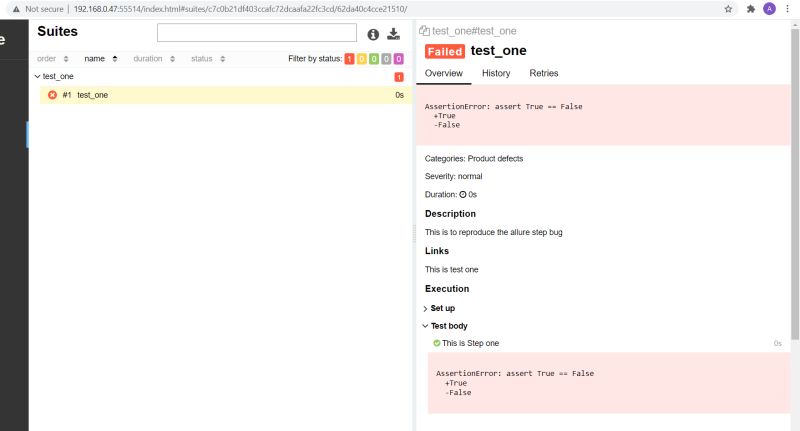Click the 0s duration on test_one row

pyautogui.click(x=399, y=95)
